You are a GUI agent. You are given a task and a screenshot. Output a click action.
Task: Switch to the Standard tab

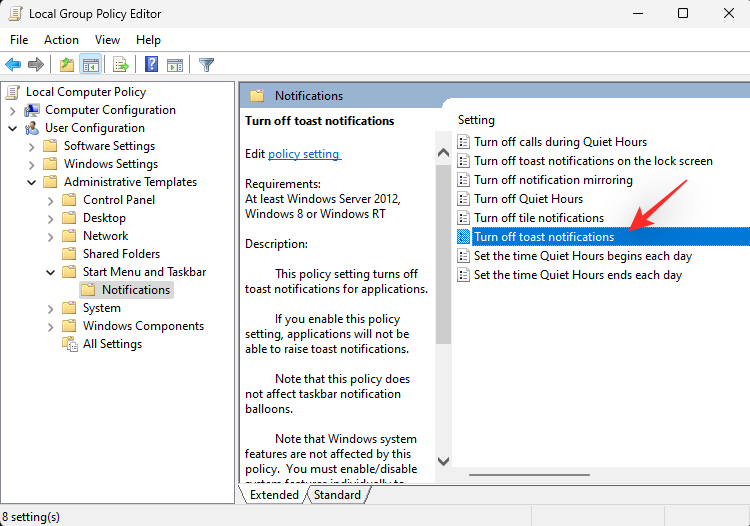(337, 495)
